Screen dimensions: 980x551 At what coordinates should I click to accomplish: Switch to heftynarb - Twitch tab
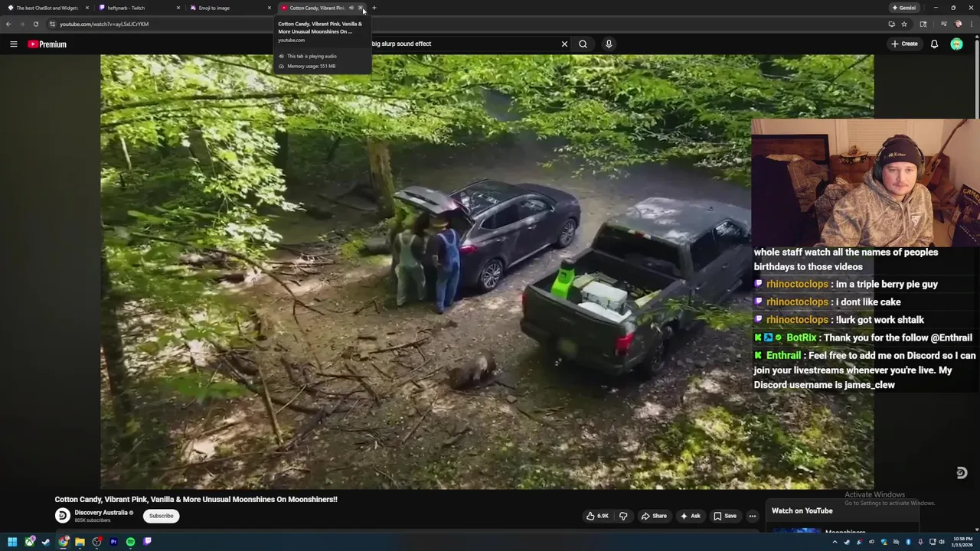tap(138, 8)
